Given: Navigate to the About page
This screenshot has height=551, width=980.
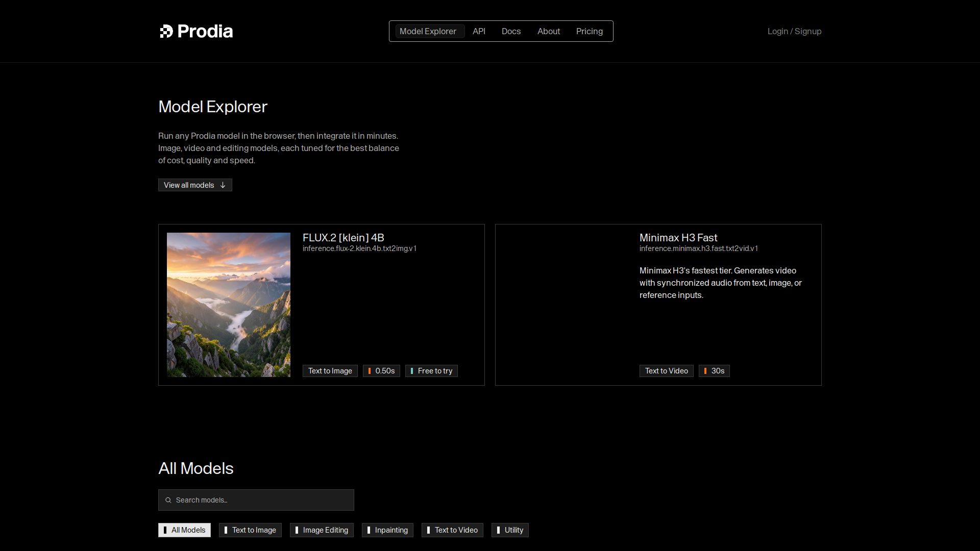Looking at the screenshot, I should 549,31.
